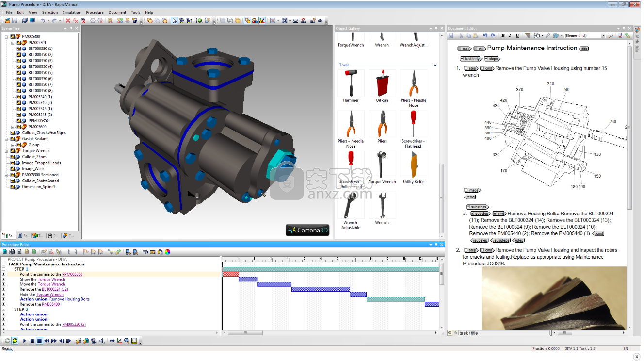Toggle visibility box of Dimension_Spline1
Image resolution: width=644 pixels, height=363 pixels.
13,187
